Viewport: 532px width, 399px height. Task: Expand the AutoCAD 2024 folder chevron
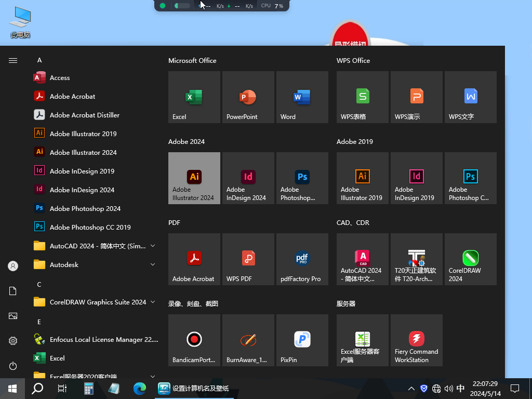click(153, 246)
